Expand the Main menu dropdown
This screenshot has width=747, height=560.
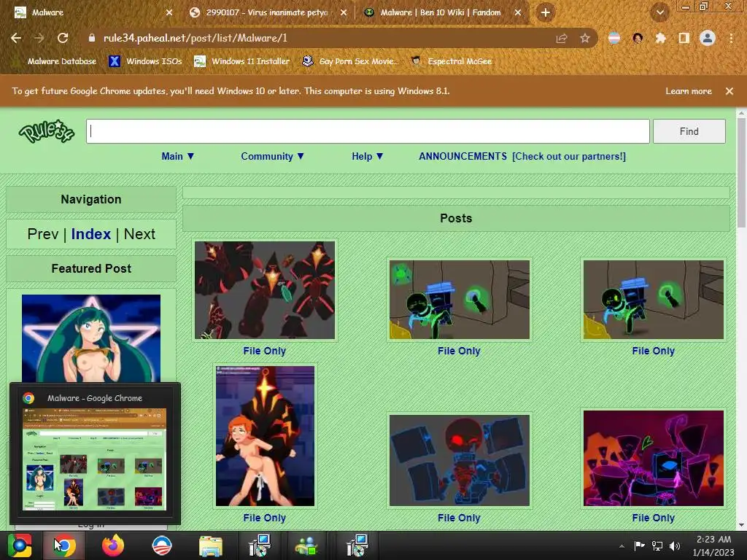(178, 156)
